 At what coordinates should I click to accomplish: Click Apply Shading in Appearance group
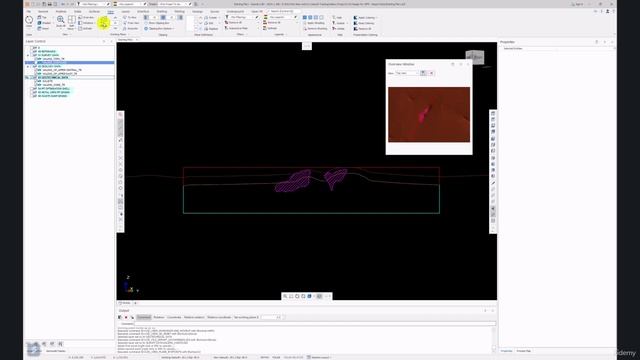314,23
